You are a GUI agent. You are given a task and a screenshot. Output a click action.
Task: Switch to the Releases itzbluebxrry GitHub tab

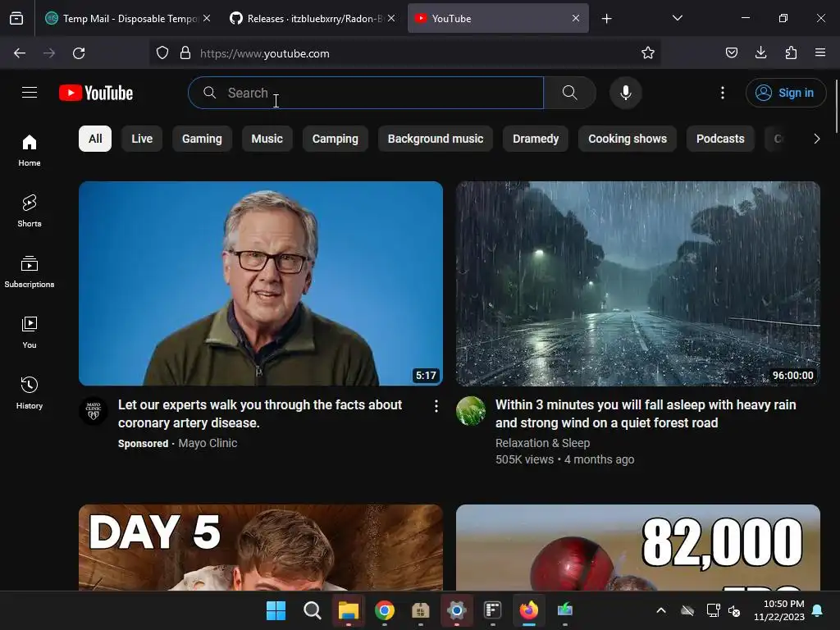[x=313, y=19]
